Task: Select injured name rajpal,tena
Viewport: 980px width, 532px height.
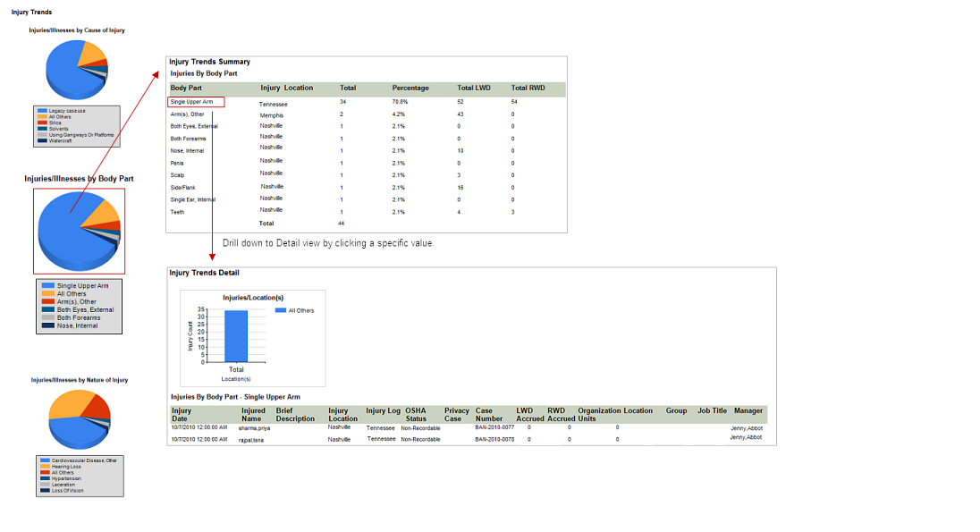Action: pos(251,440)
